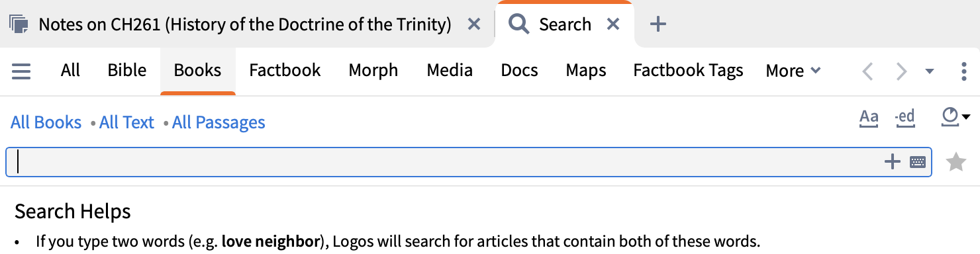Switch to the Bible search tab
This screenshot has height=254, width=980.
[127, 70]
